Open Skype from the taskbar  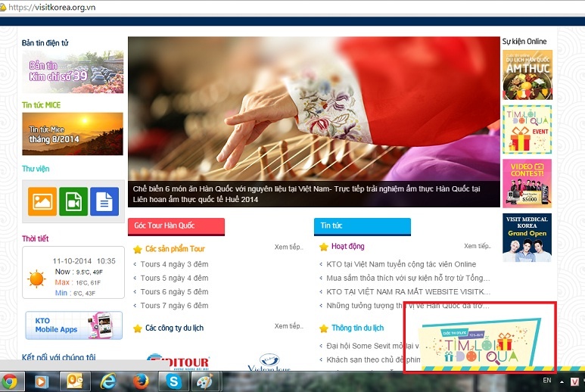[x=174, y=381]
